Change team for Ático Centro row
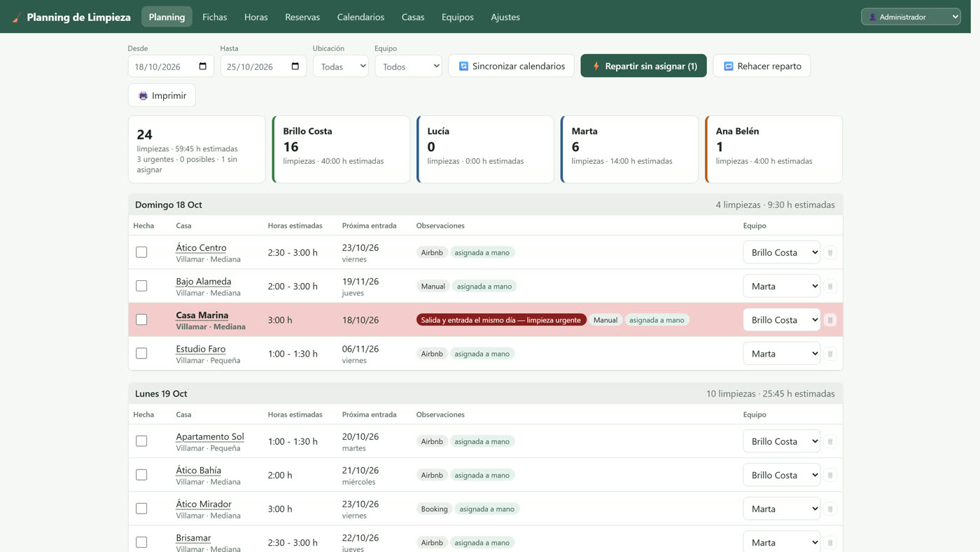This screenshot has height=552, width=980. pyautogui.click(x=781, y=252)
